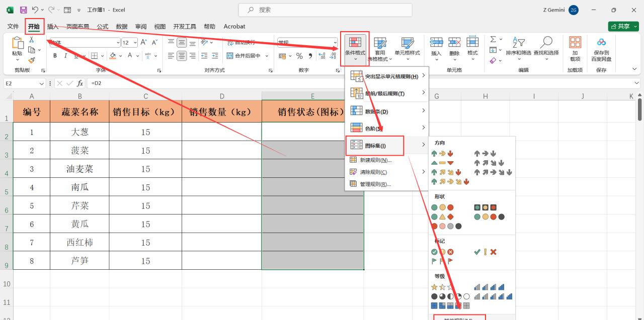The image size is (644, 320).
Task: Open Highlight Cells Rules submenu
Action: coord(387,76)
